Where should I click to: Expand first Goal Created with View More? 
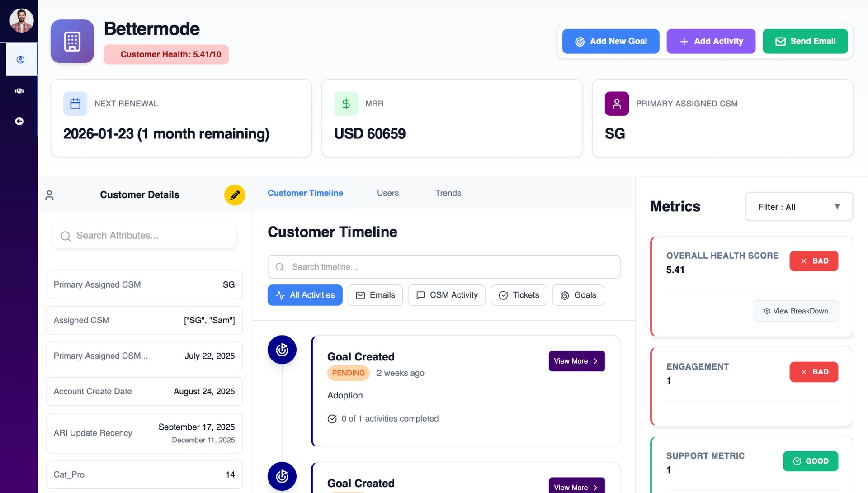(x=576, y=361)
